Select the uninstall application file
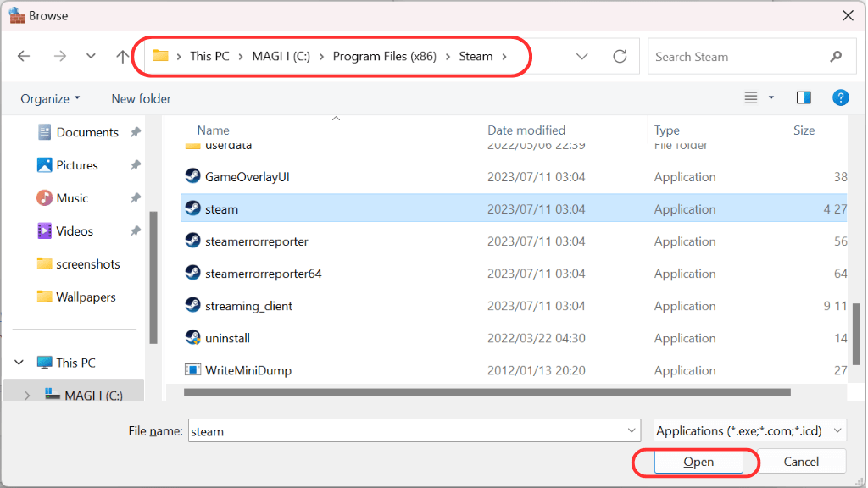This screenshot has height=488, width=868. [227, 338]
